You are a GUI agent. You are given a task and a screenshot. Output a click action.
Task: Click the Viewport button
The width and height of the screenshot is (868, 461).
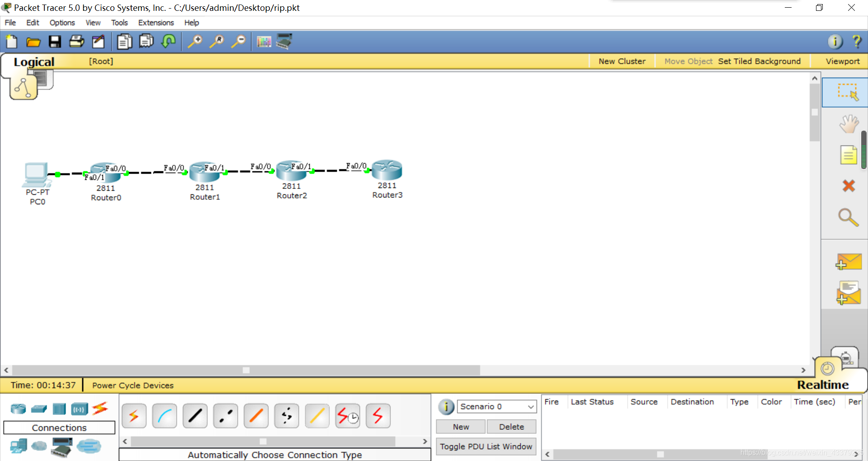click(843, 61)
